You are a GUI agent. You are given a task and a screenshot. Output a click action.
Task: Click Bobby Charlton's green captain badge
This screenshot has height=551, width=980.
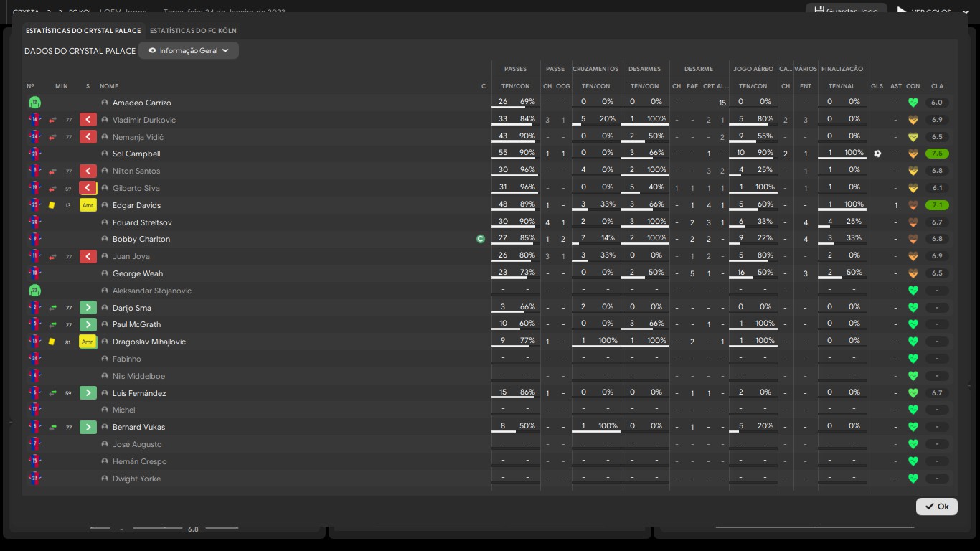[x=481, y=239]
